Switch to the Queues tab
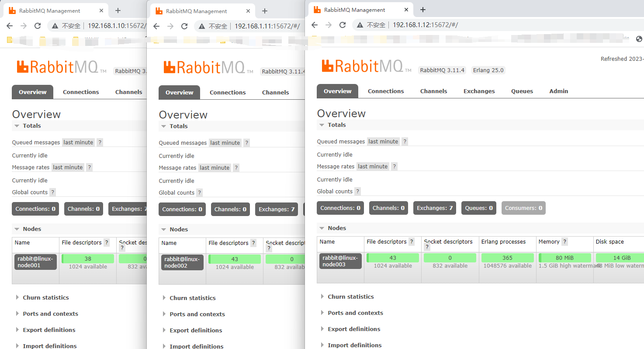 point(522,91)
